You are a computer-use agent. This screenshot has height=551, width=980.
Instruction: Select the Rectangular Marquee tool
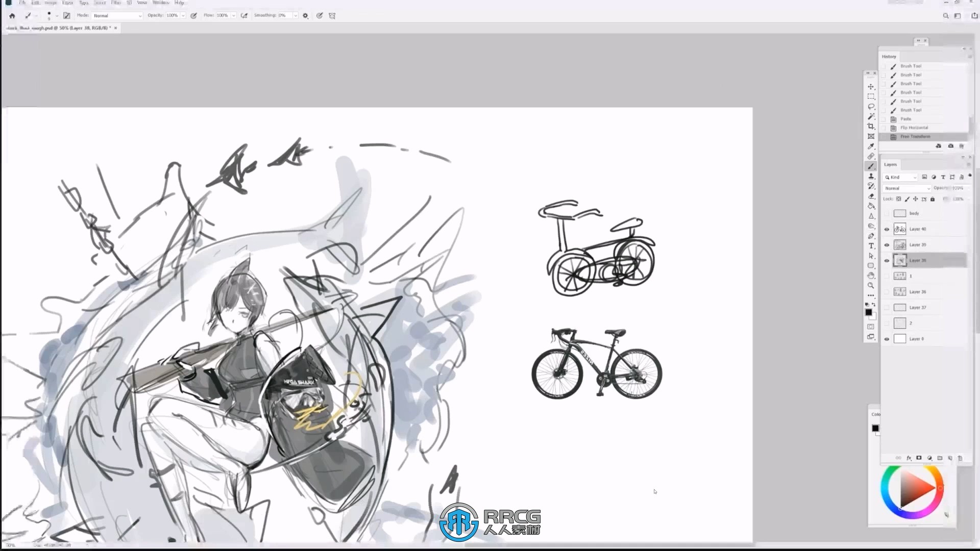click(x=871, y=96)
